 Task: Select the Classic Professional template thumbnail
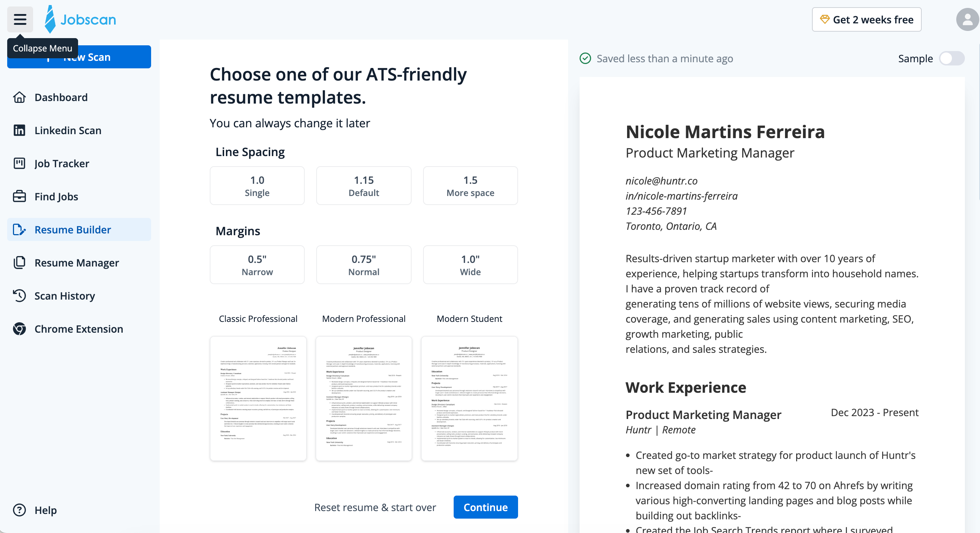(258, 398)
